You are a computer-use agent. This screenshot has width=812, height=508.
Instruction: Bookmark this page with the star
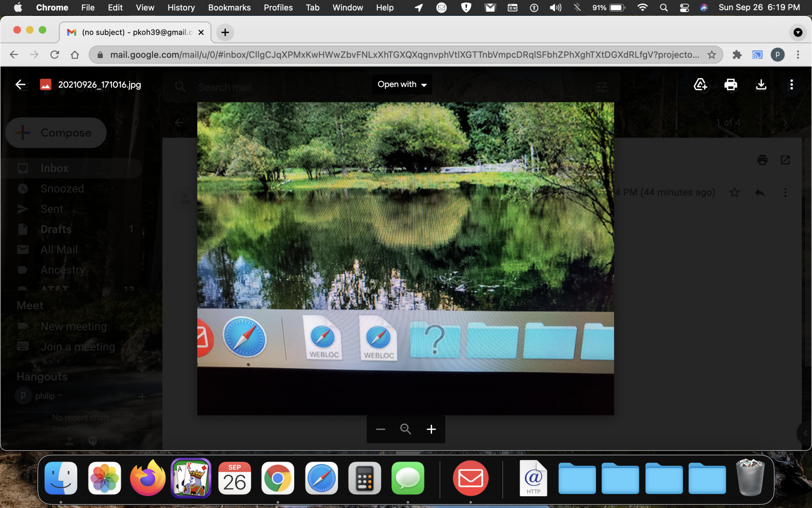(x=711, y=54)
